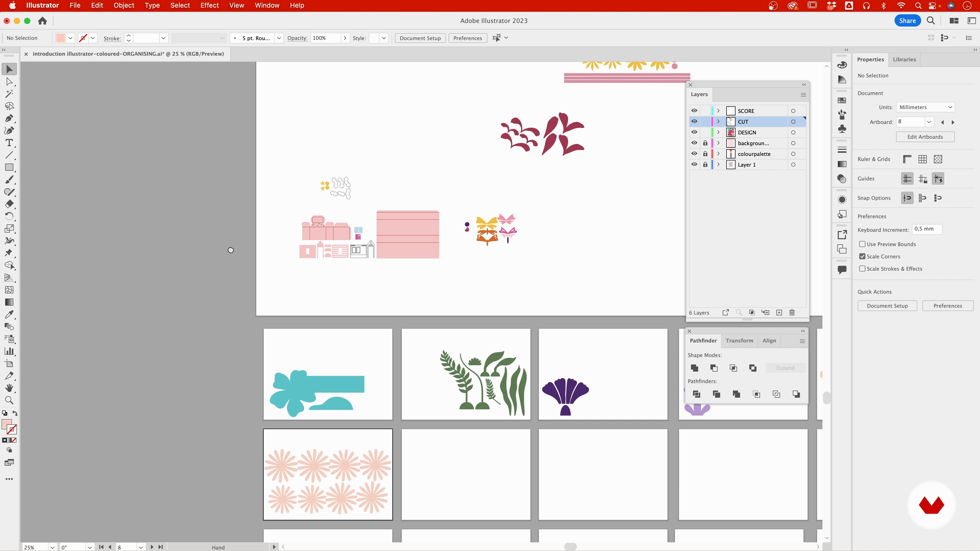Click Document Setup in control bar
The width and height of the screenshot is (980, 551).
click(420, 38)
